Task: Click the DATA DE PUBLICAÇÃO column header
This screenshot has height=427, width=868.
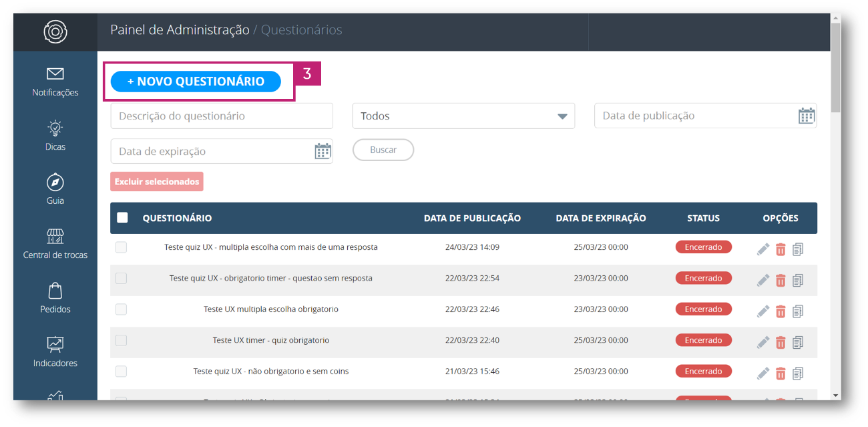Action: click(472, 218)
